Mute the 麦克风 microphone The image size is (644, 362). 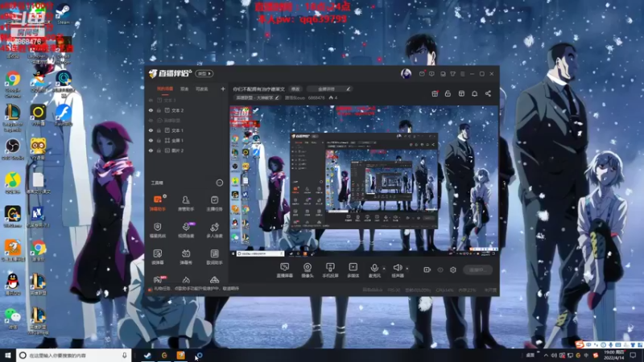tap(374, 270)
